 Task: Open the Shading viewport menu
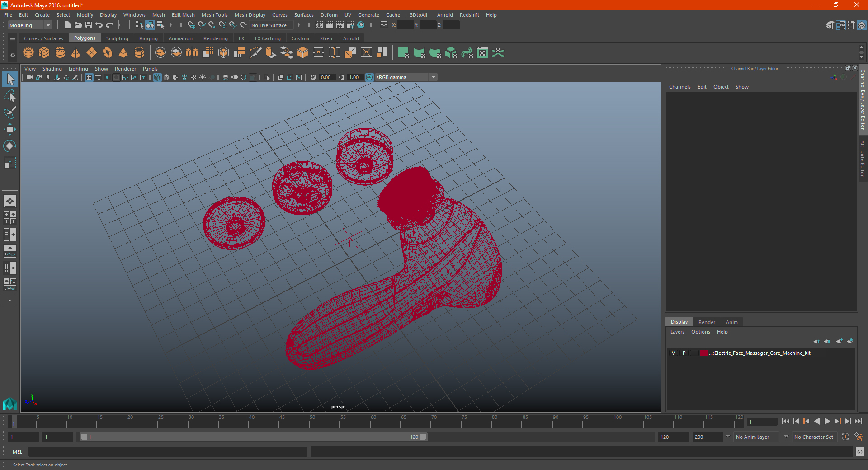[x=52, y=69]
